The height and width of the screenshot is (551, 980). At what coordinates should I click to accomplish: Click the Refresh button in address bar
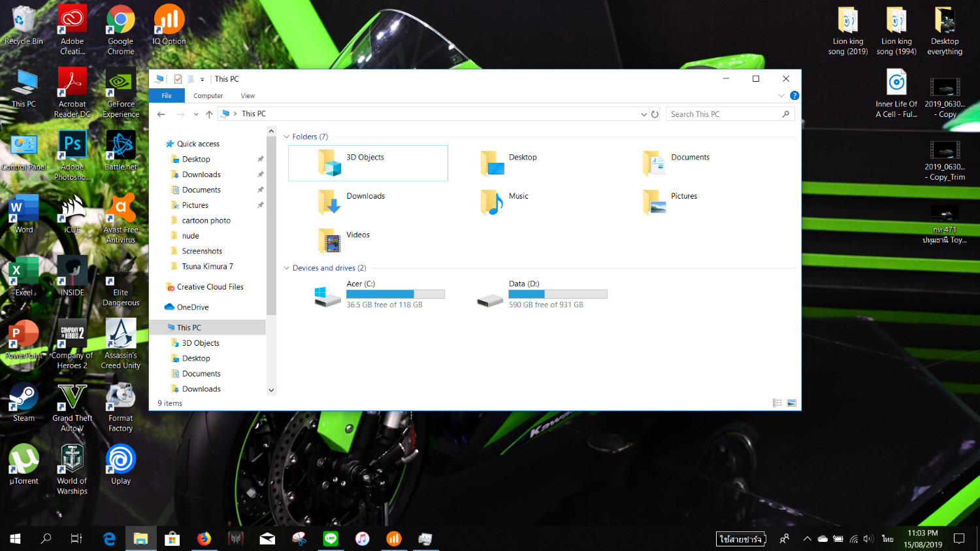(655, 114)
